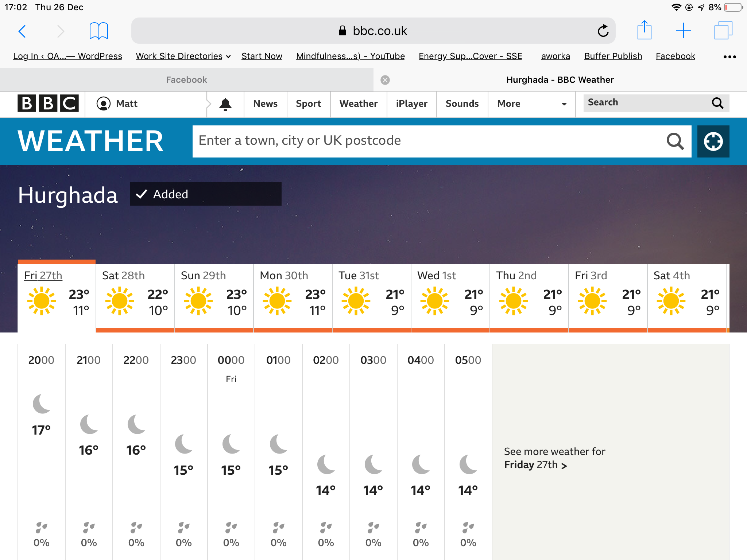
Task: Show more bookmarks with ellipsis
Action: coord(729,57)
